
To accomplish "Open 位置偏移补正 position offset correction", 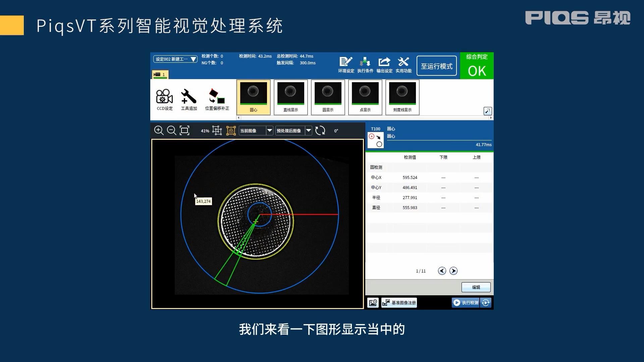I will click(217, 100).
